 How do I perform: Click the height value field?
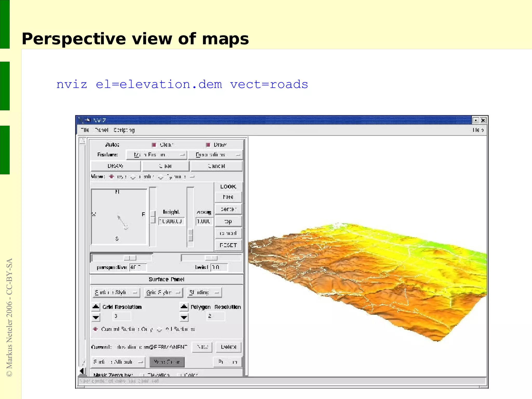click(x=171, y=221)
